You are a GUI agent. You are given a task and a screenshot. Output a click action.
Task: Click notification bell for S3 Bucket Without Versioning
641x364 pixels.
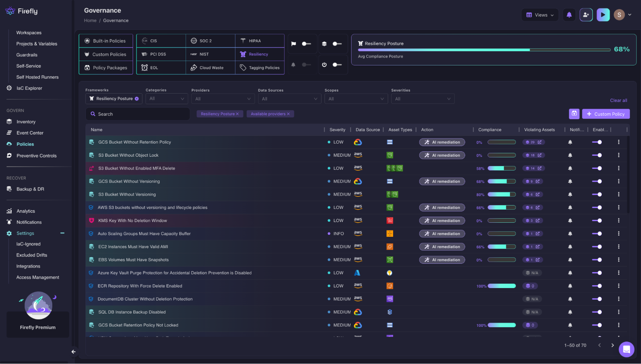tap(570, 194)
